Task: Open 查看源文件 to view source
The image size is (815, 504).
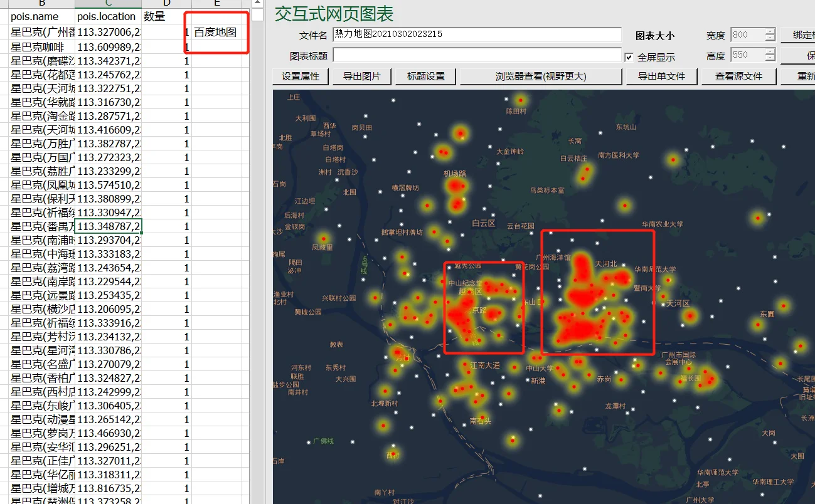Action: tap(738, 76)
